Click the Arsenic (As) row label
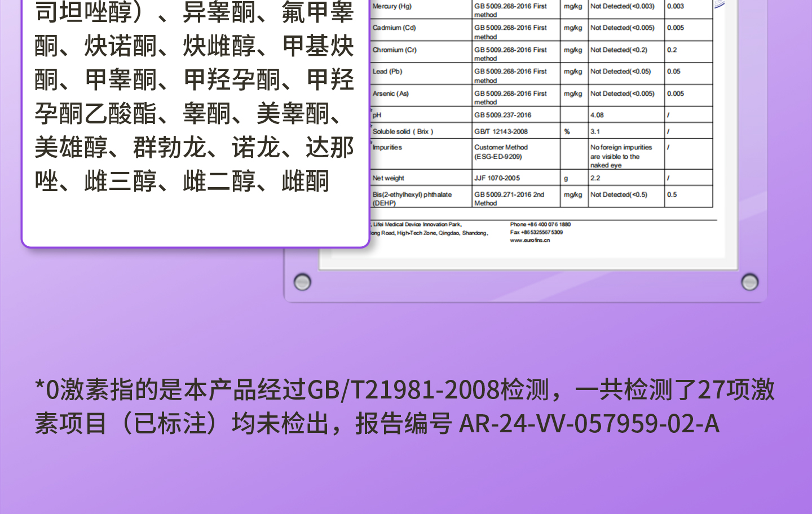Screen dimensions: 812x514 [390, 94]
